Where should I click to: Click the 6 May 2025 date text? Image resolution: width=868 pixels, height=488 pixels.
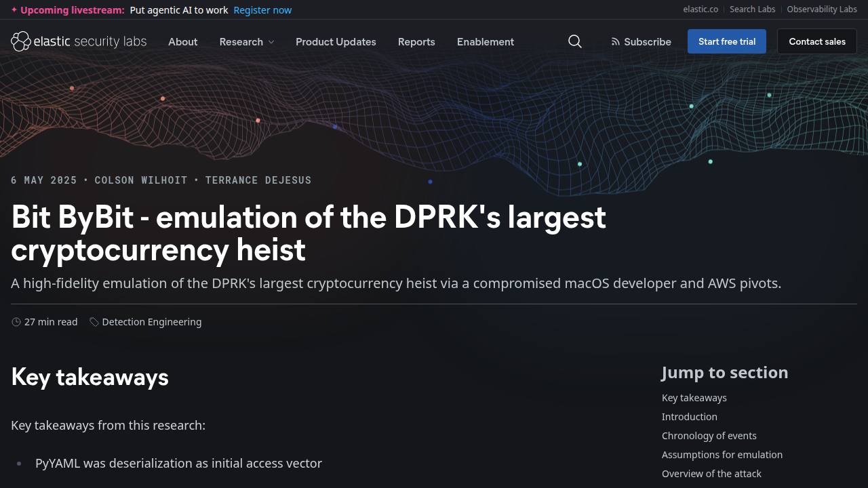(x=44, y=180)
